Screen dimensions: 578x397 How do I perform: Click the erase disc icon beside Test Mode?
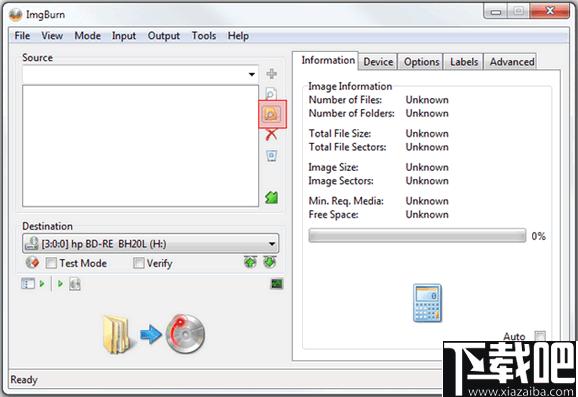[32, 263]
